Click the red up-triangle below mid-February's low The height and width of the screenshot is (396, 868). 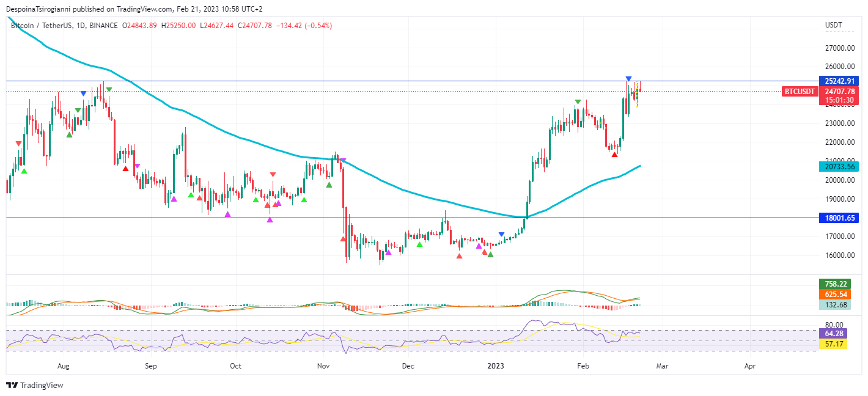(614, 155)
